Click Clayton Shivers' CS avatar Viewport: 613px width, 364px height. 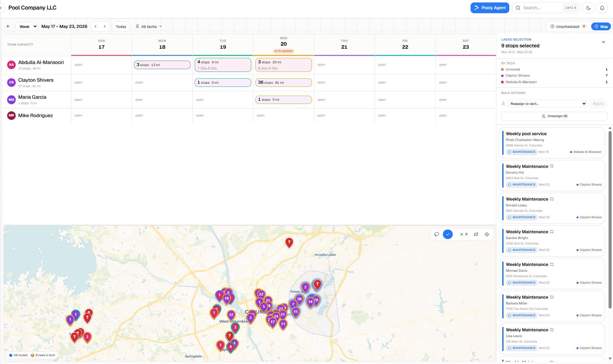tap(12, 82)
